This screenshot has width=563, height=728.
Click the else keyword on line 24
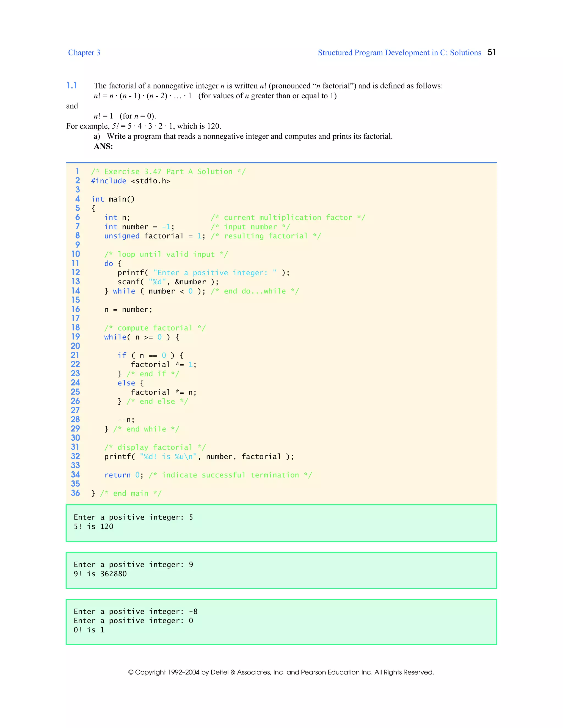126,383
